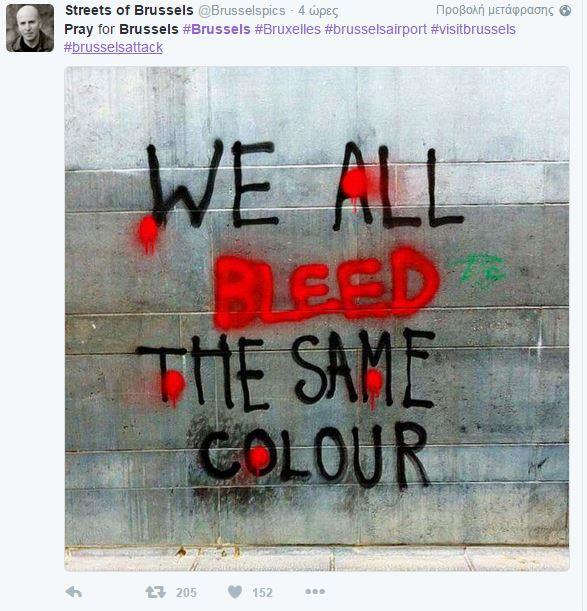Click the @Brusselspics handle
587x611 pixels.
click(242, 11)
